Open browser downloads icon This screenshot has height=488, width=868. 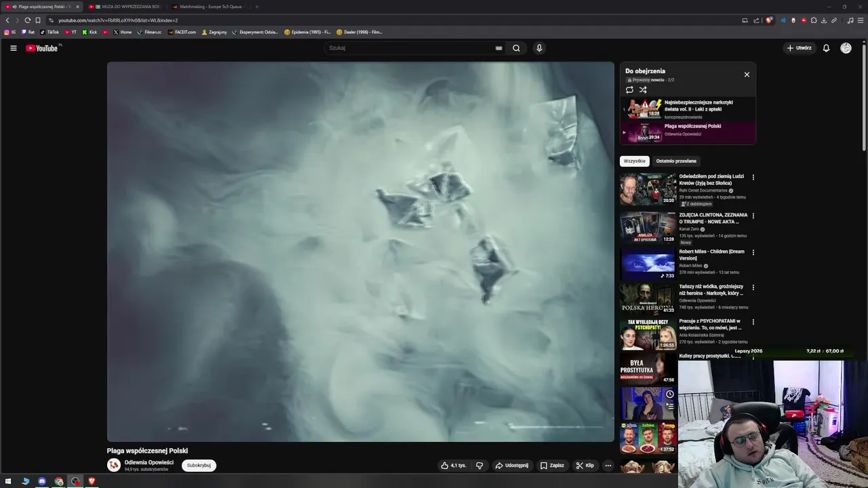pos(823,20)
